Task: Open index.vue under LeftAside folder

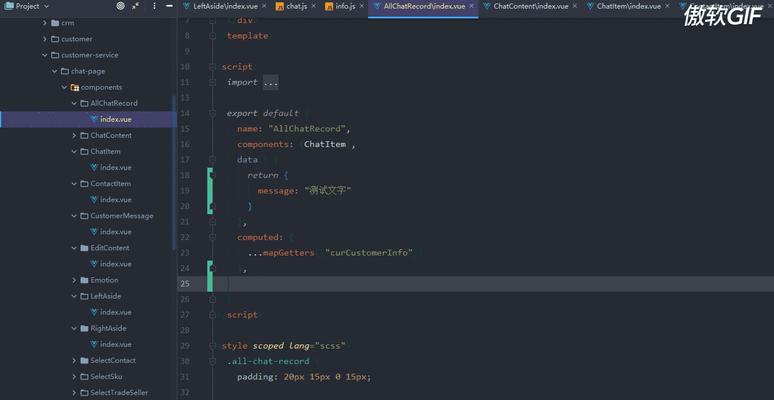Action: tap(116, 312)
